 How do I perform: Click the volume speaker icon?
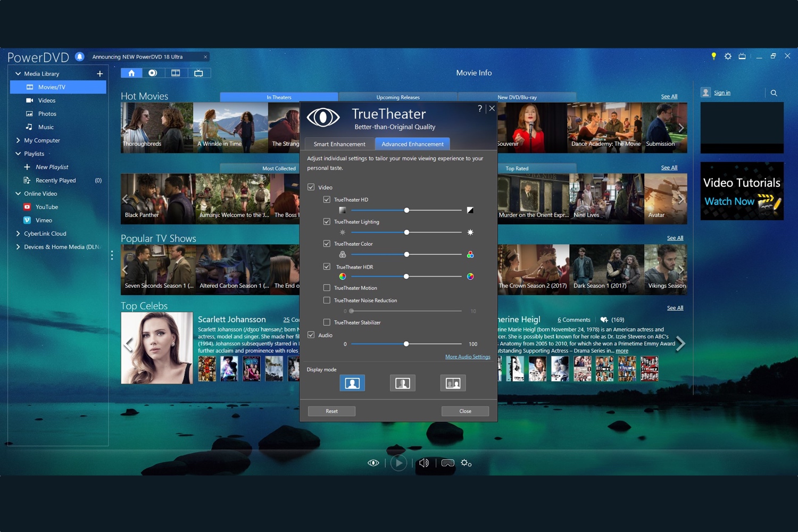point(424,463)
